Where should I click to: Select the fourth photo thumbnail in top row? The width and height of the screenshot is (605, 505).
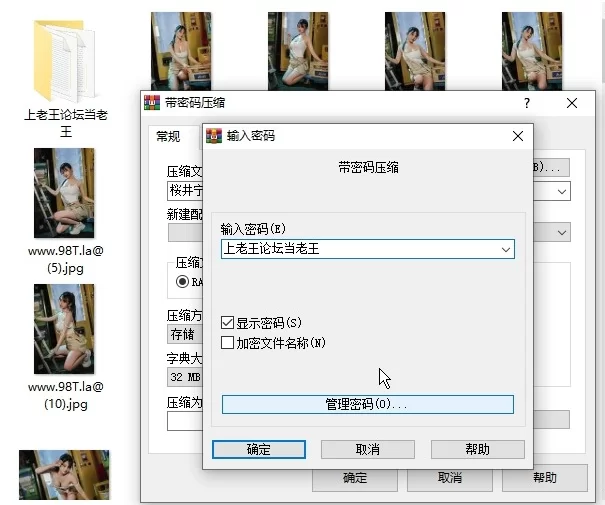(x=532, y=51)
